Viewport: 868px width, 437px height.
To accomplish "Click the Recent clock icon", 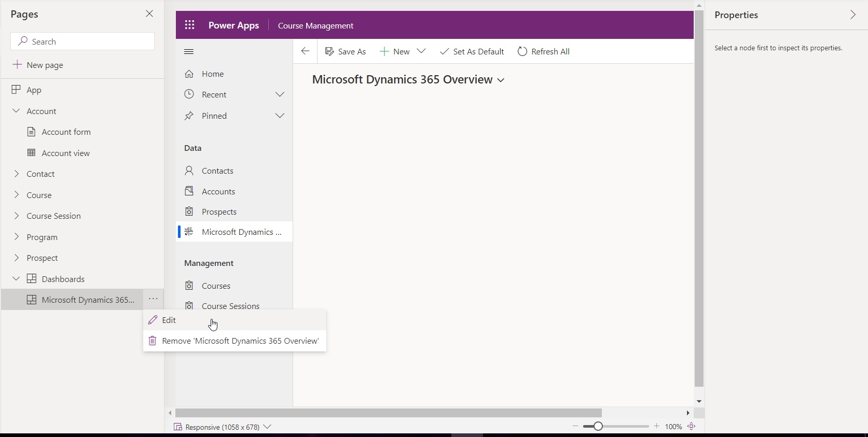I will click(189, 94).
